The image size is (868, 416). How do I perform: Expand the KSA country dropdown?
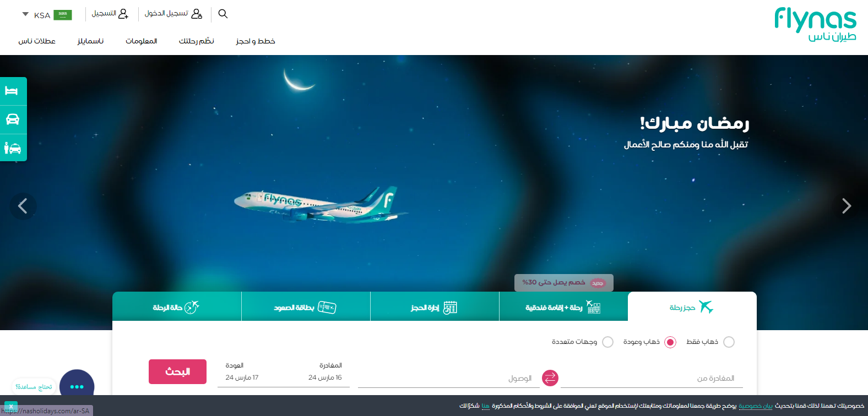click(47, 15)
